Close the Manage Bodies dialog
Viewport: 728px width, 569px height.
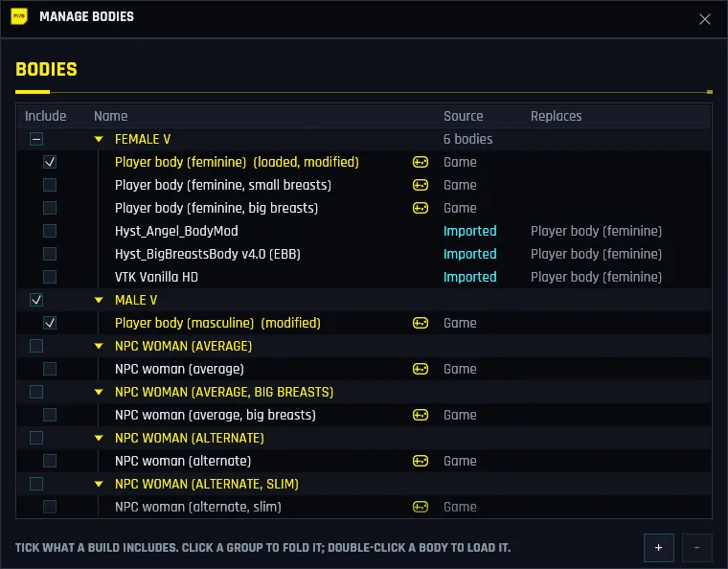coord(704,19)
